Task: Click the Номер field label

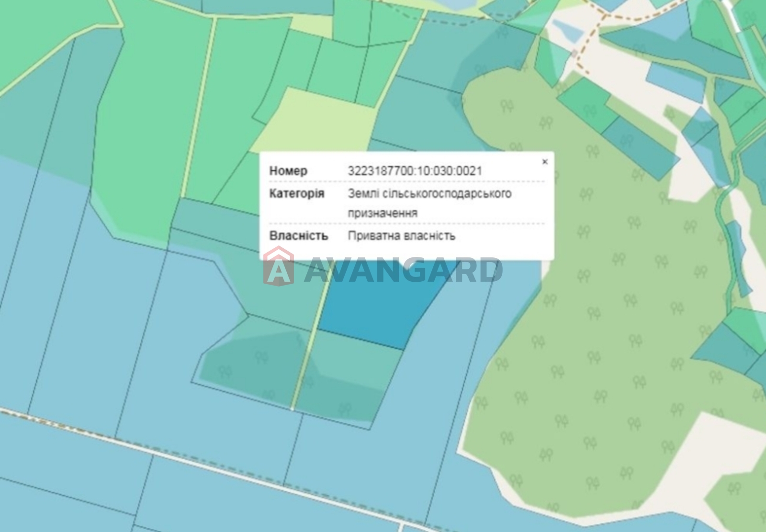Action: click(288, 171)
